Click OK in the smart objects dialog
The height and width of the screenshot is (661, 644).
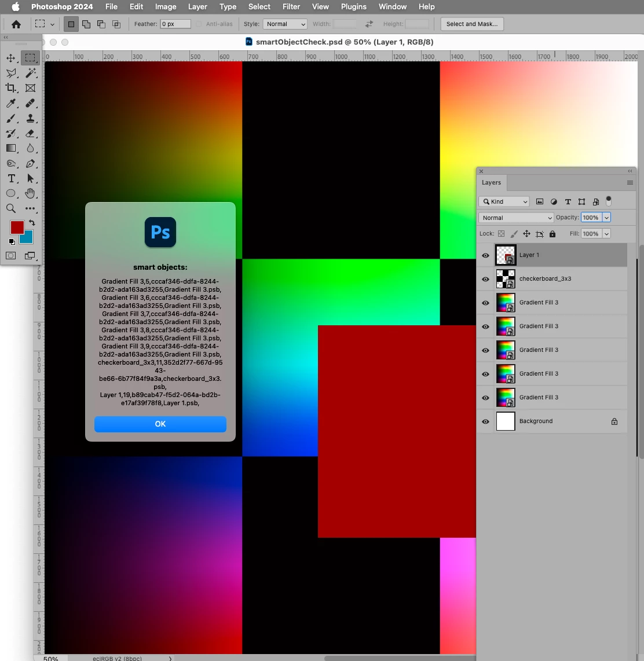click(160, 424)
